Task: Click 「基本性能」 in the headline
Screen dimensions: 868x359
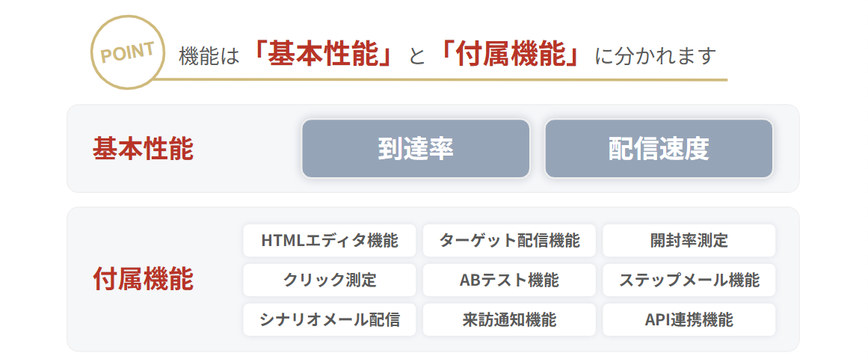Action: [325, 55]
